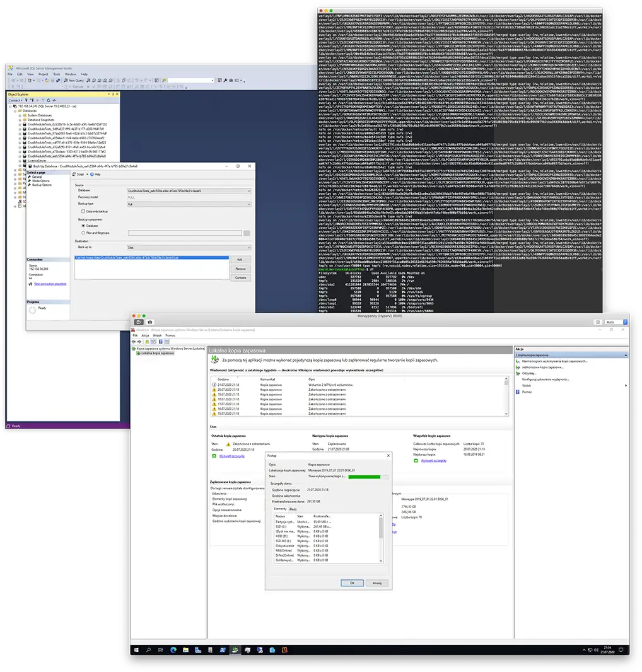Collapse the 192.168.34.245 server node
Image resolution: width=642 pixels, height=672 pixels.
tap(10, 107)
